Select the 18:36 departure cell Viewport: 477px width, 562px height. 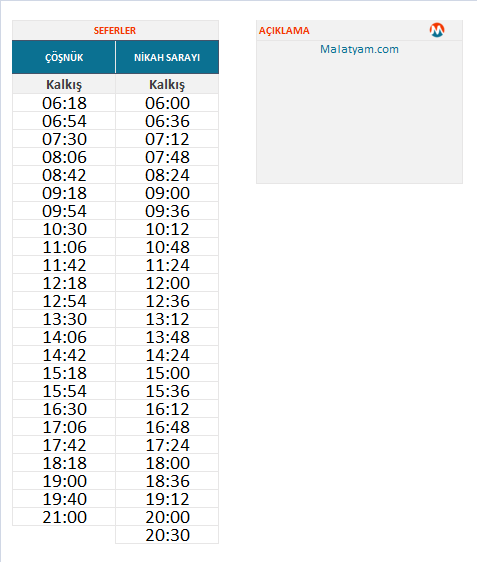167,481
